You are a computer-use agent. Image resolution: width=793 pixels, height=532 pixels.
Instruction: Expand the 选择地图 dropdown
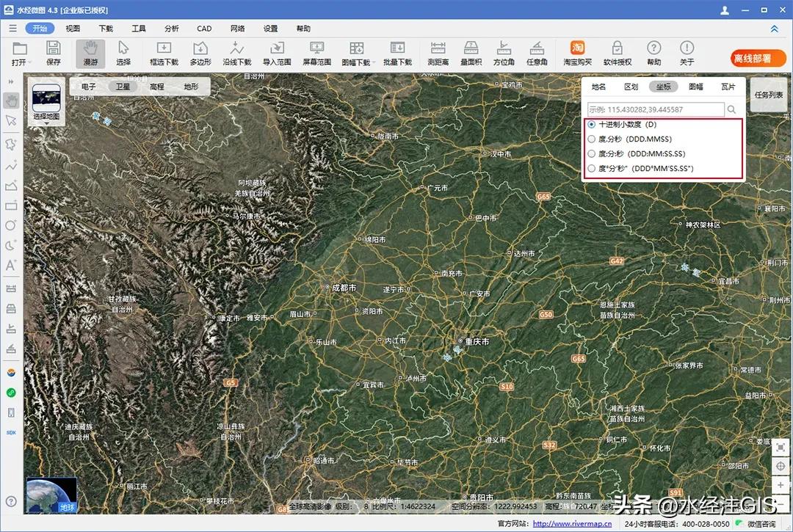pyautogui.click(x=46, y=123)
